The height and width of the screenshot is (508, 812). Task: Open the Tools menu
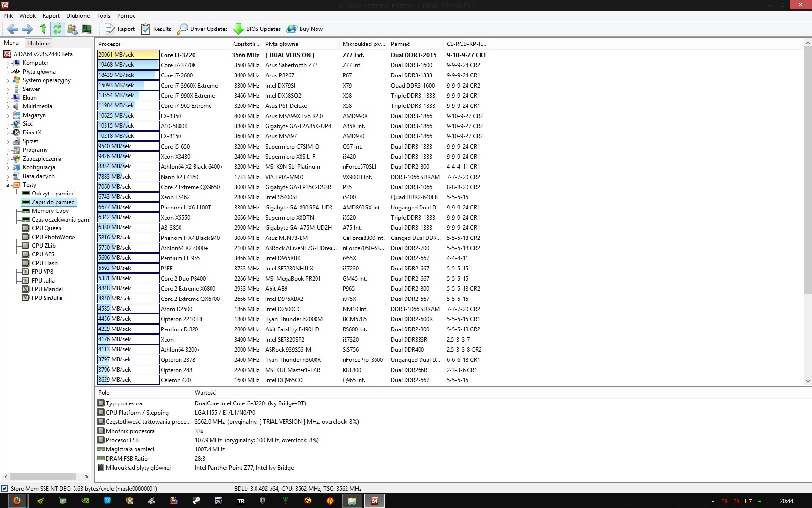tap(103, 16)
